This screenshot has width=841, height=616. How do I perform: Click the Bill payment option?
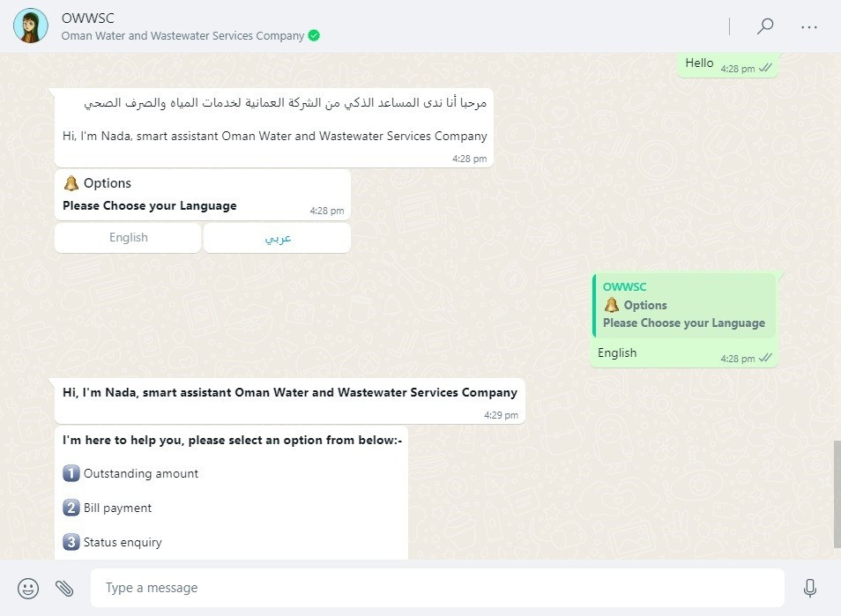click(117, 508)
